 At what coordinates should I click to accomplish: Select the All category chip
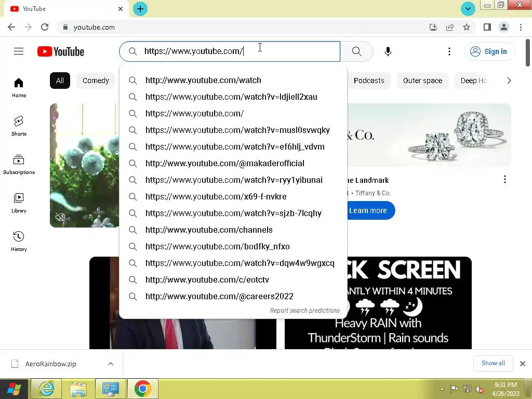tap(60, 81)
